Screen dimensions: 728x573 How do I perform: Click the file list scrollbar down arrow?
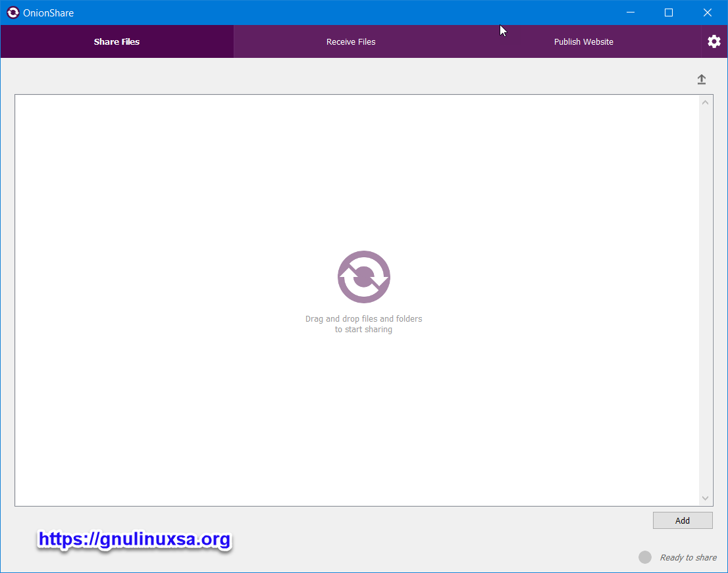click(x=705, y=498)
